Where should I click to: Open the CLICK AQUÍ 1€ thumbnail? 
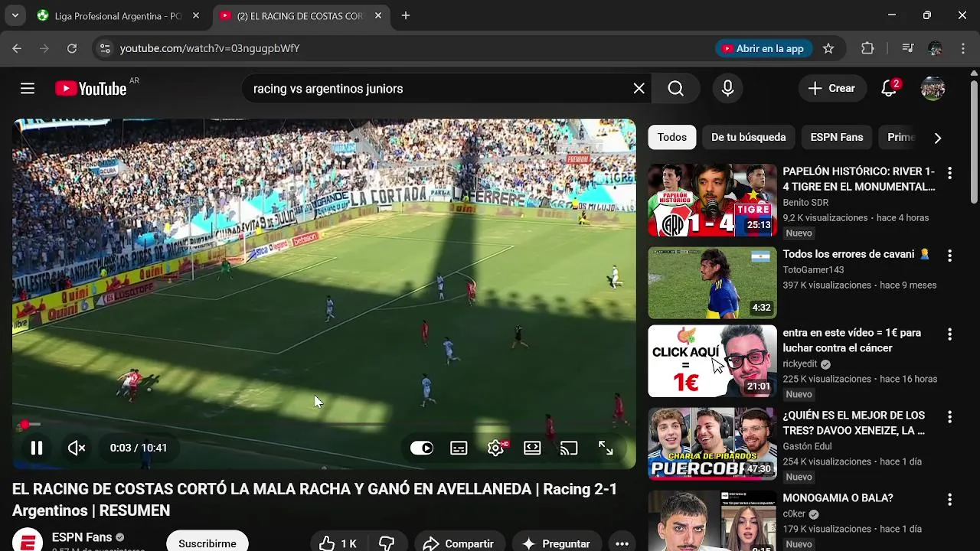pyautogui.click(x=712, y=361)
